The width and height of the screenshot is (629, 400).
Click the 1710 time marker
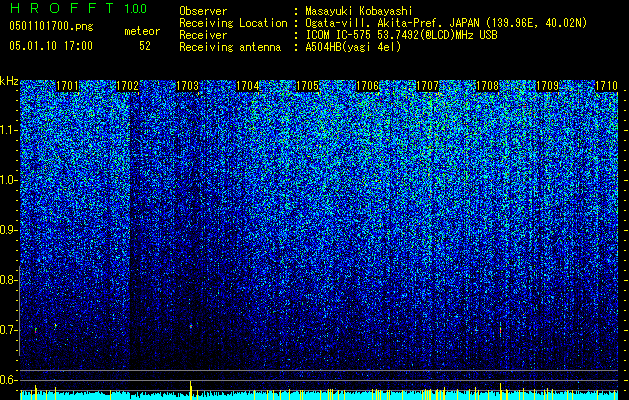point(607,86)
